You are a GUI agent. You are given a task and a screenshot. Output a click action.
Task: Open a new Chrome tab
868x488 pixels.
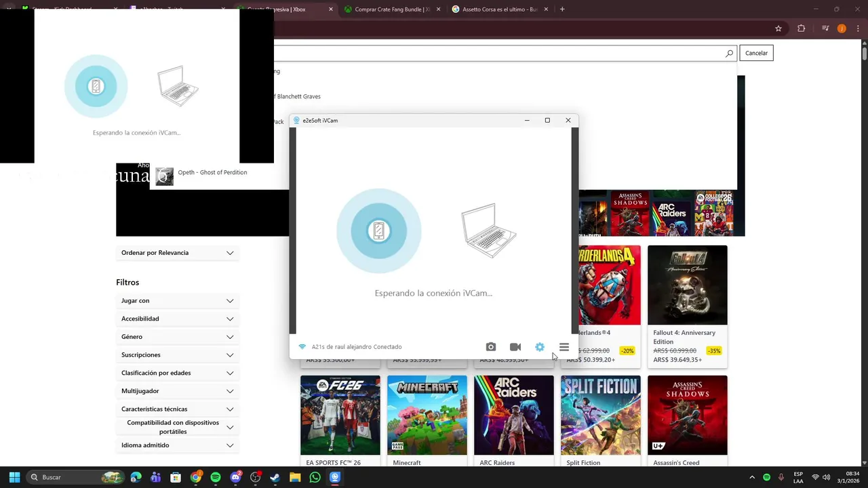[562, 9]
